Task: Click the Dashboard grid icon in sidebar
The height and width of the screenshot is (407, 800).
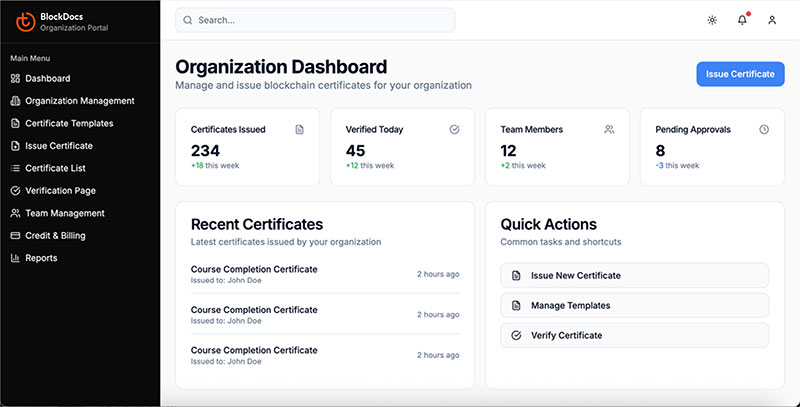Action: click(x=15, y=78)
